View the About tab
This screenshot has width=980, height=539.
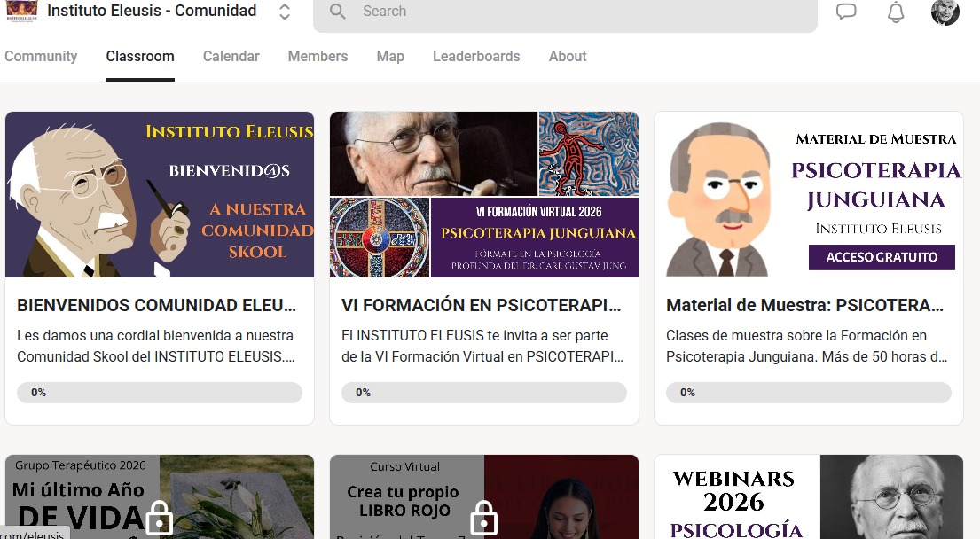pos(568,56)
